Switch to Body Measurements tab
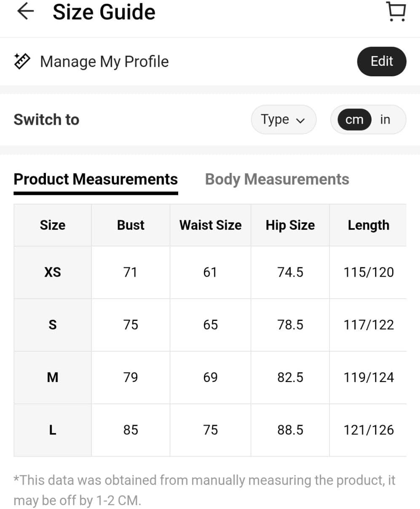 tap(277, 179)
